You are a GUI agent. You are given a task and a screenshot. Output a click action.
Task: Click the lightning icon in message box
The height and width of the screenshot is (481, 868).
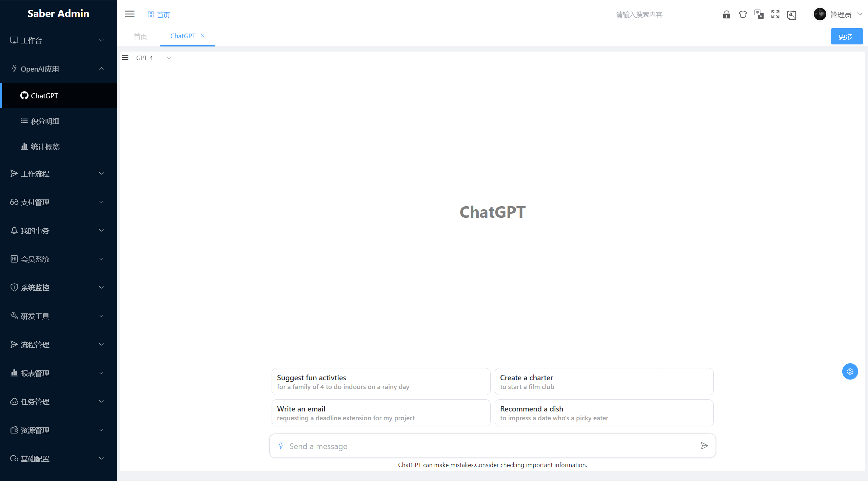[281, 446]
